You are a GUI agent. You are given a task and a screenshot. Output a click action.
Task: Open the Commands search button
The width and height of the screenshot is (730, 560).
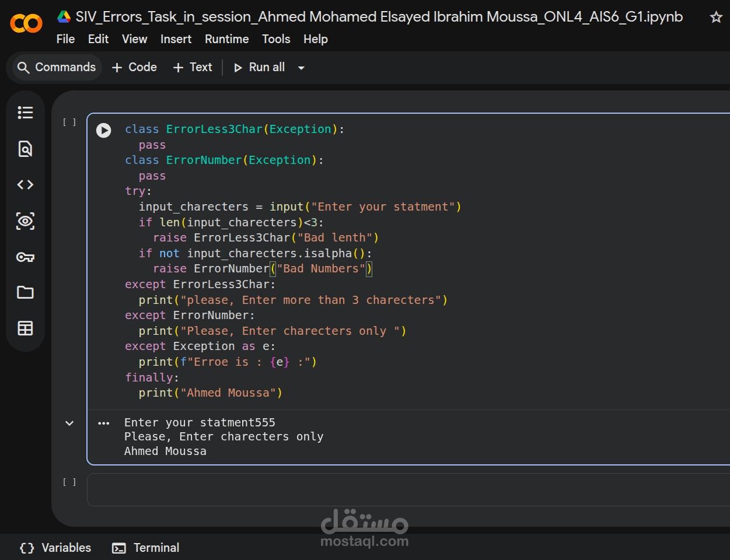pos(57,67)
